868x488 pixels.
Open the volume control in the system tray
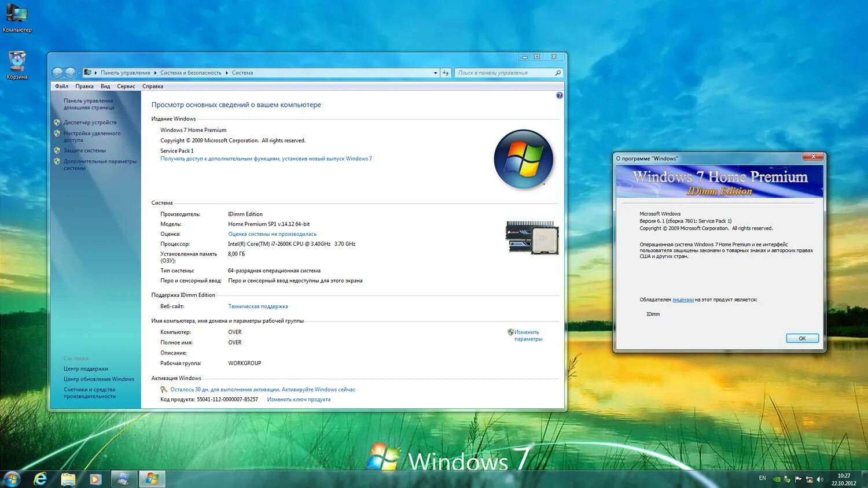(x=820, y=479)
